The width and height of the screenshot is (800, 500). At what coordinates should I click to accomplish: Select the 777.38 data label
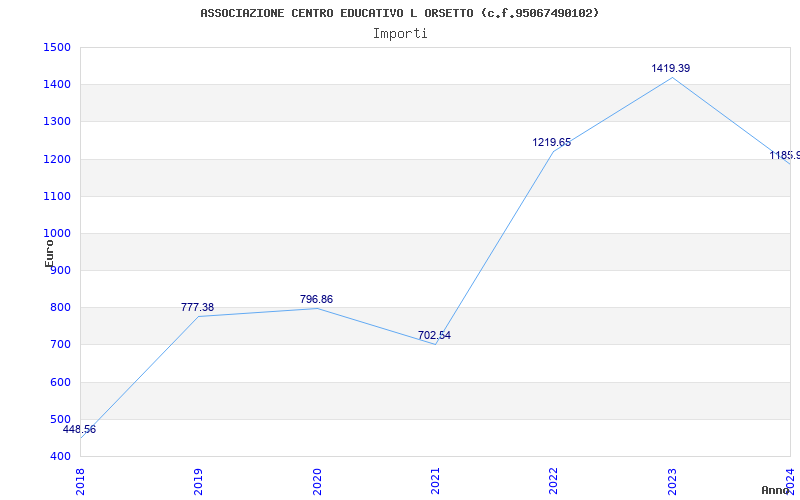coord(197,308)
